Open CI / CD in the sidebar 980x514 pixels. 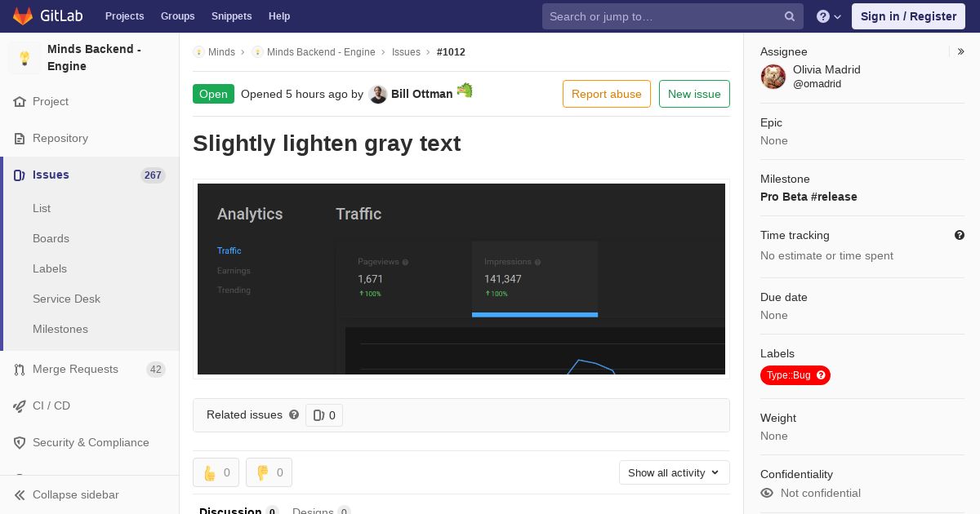pos(51,406)
